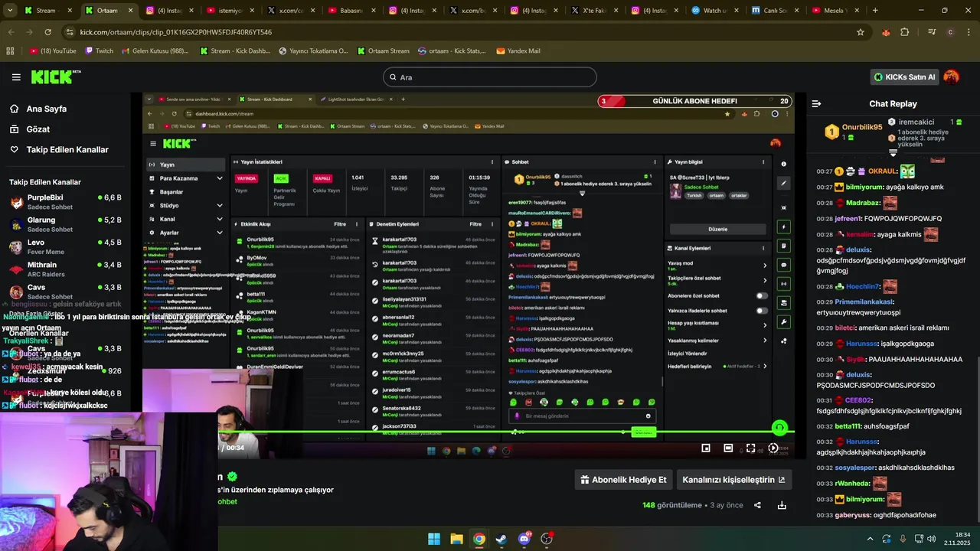The width and height of the screenshot is (980, 551).
Task: Show hidden system tray icons
Action: [x=870, y=539]
